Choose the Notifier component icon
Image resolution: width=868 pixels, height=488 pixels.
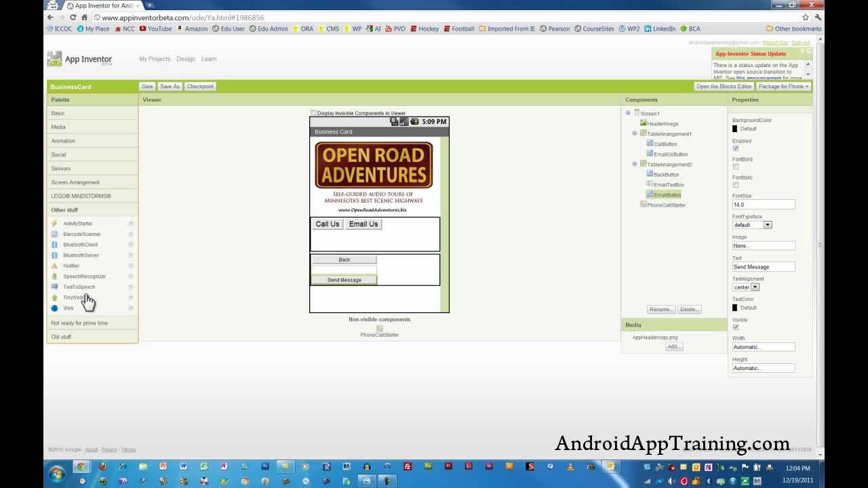54,266
